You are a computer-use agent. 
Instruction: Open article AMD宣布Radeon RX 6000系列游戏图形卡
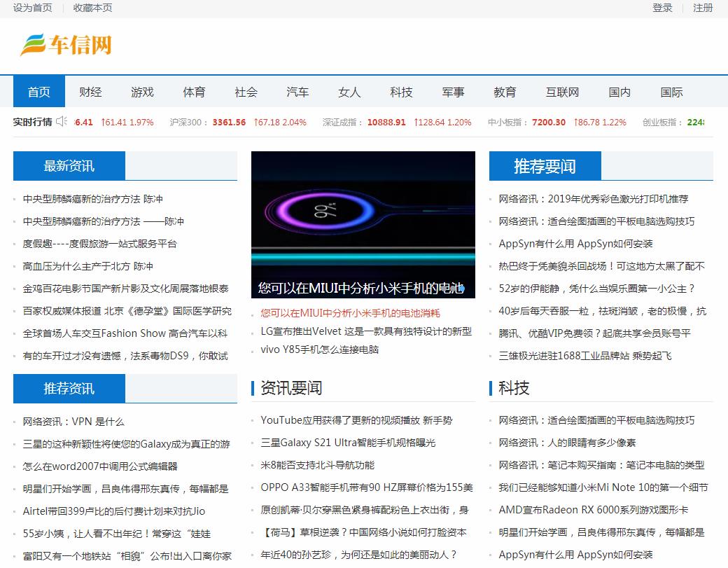594,509
